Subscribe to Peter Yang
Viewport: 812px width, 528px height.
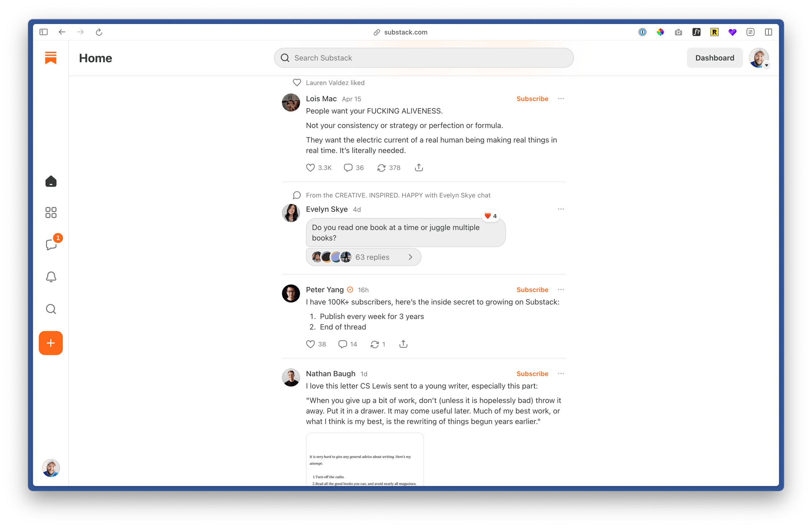click(532, 289)
